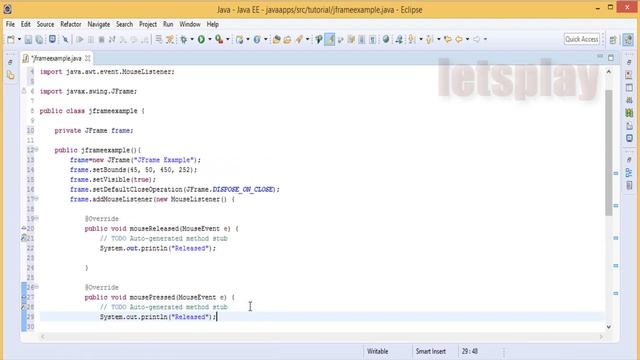Toggle Use Step Filters icon
This screenshot has height=360, width=640.
[170, 40]
